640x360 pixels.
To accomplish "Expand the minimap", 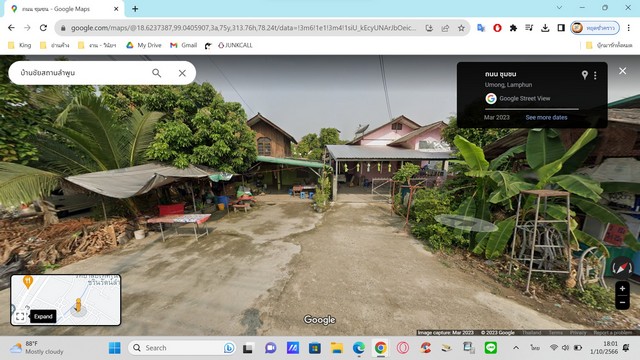I will pos(20,316).
